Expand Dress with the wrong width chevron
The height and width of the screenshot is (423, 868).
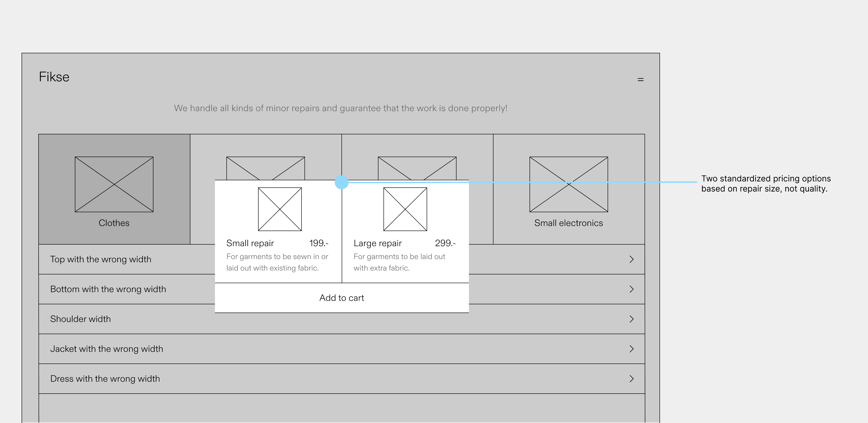631,378
